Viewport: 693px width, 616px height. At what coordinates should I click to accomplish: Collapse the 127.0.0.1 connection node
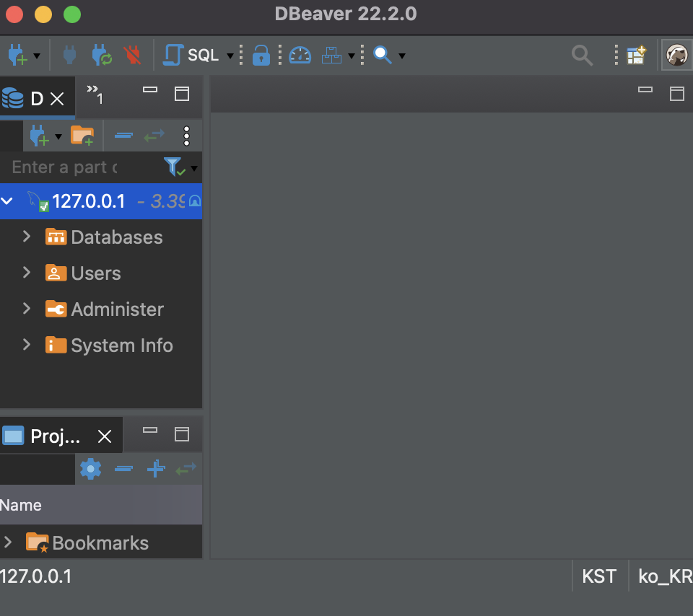7,201
